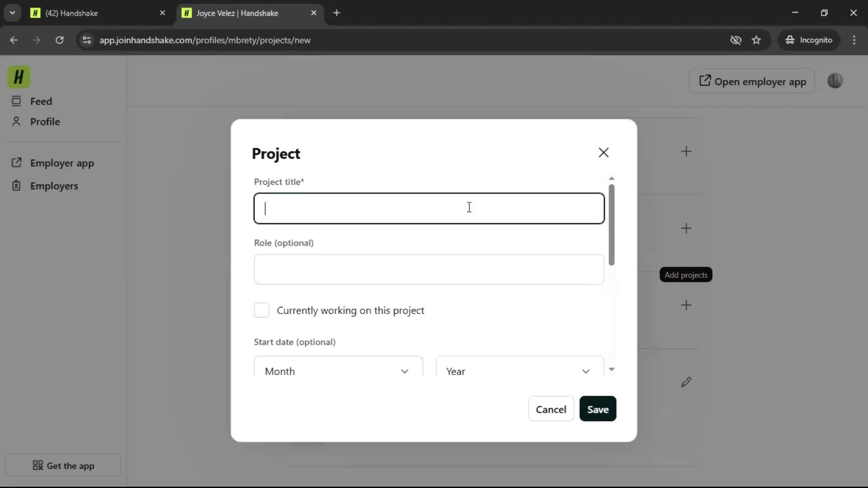Viewport: 868px width, 488px height.
Task: Focus the Project title input field
Action: pos(429,208)
